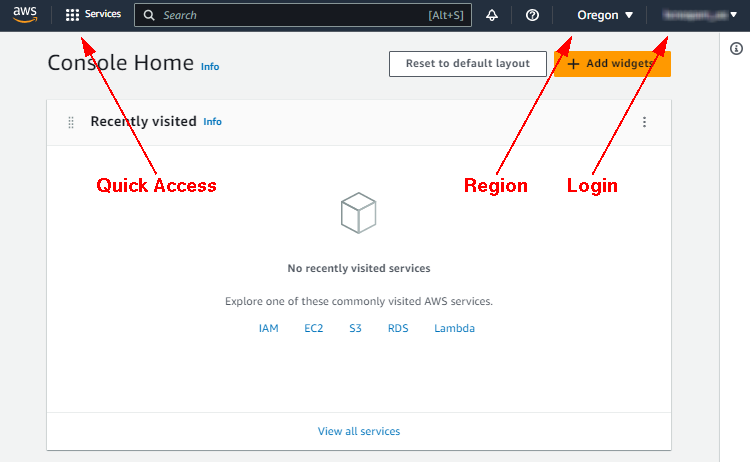Click the Add widgets button
The height and width of the screenshot is (462, 750).
(x=612, y=64)
